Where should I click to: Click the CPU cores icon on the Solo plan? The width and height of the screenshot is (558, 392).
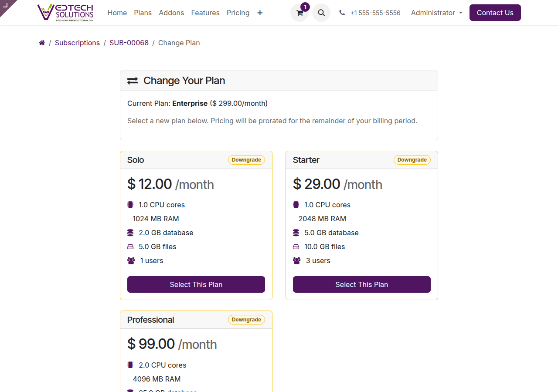tap(130, 204)
